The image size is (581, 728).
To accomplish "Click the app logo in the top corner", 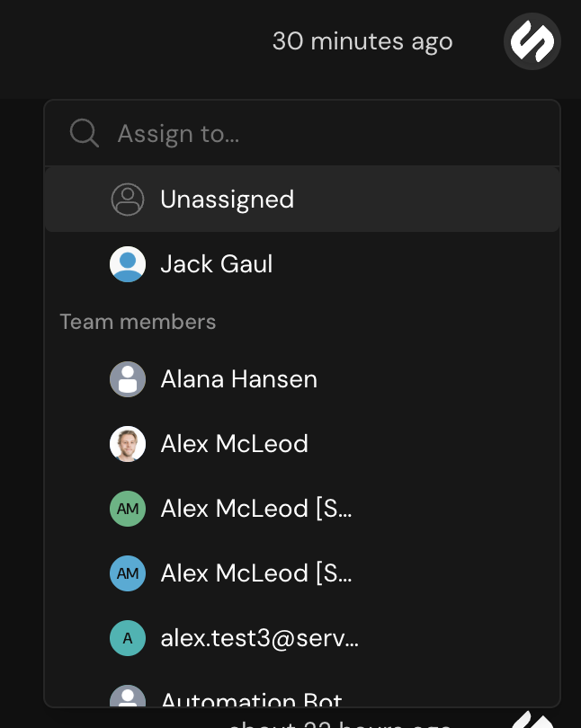I will 532,41.
